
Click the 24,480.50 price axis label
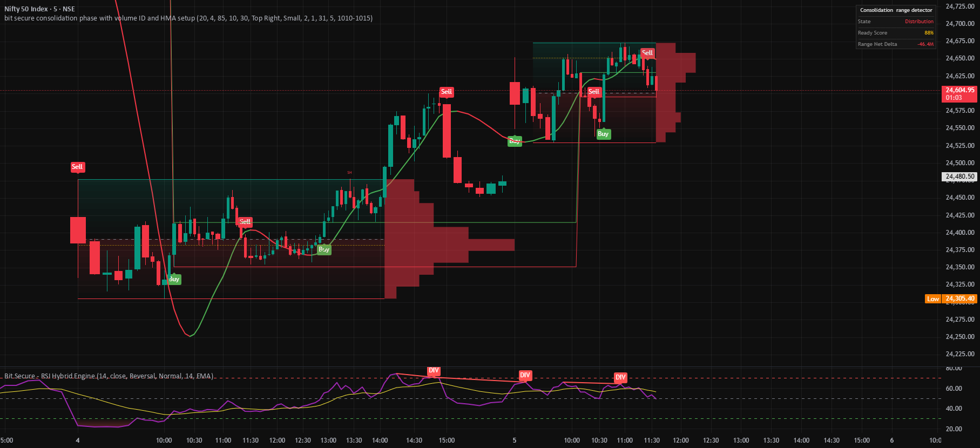pyautogui.click(x=959, y=177)
